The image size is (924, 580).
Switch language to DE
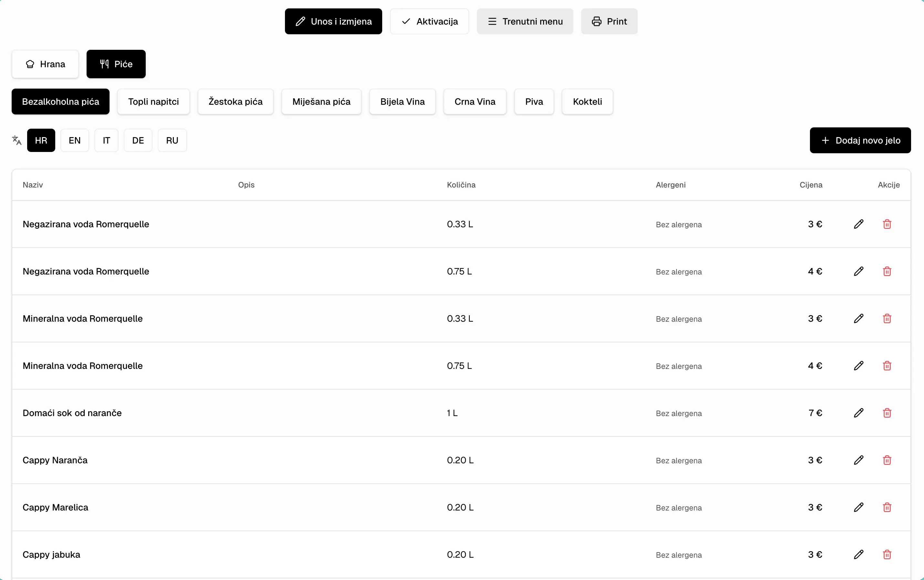coord(138,140)
